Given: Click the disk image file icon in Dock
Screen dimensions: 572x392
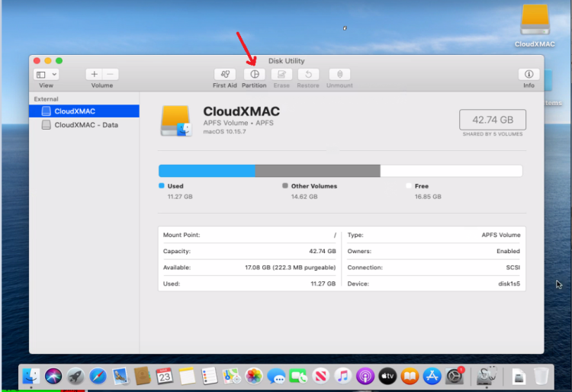Looking at the screenshot, I should click(519, 376).
